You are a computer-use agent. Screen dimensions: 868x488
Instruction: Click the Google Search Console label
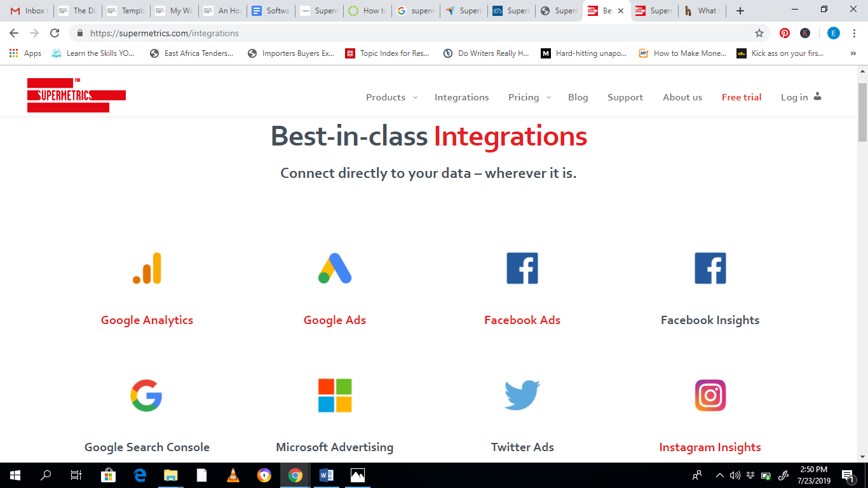point(147,447)
